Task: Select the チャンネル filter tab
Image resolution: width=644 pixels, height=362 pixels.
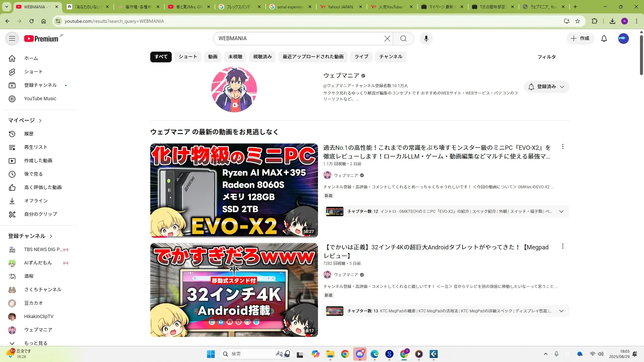Action: tap(390, 57)
